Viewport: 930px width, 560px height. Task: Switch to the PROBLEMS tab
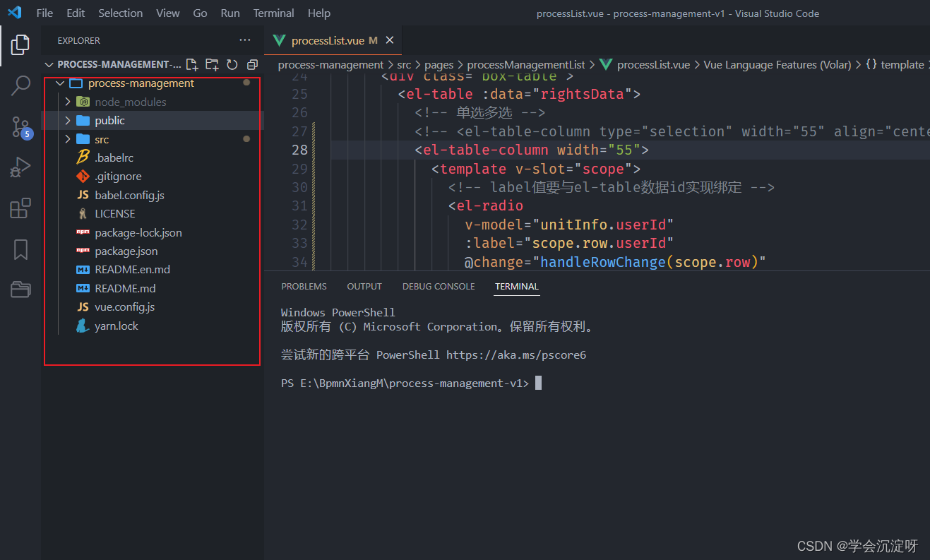click(304, 286)
